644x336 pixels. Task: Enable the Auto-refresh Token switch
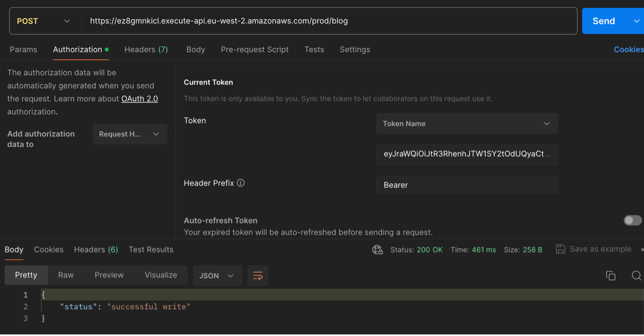(x=632, y=220)
